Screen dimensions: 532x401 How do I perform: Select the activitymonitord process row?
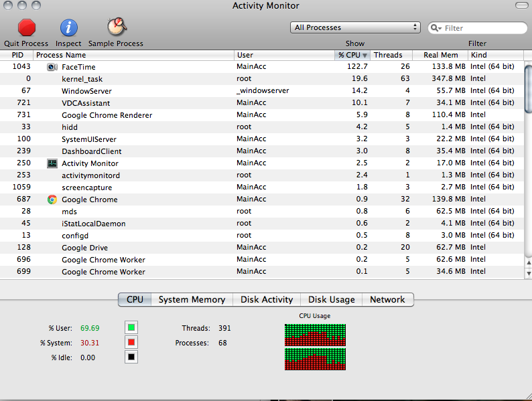pos(262,175)
